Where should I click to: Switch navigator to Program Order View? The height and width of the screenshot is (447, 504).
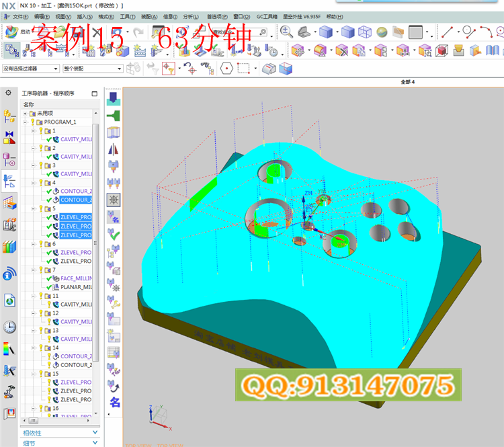[11, 50]
